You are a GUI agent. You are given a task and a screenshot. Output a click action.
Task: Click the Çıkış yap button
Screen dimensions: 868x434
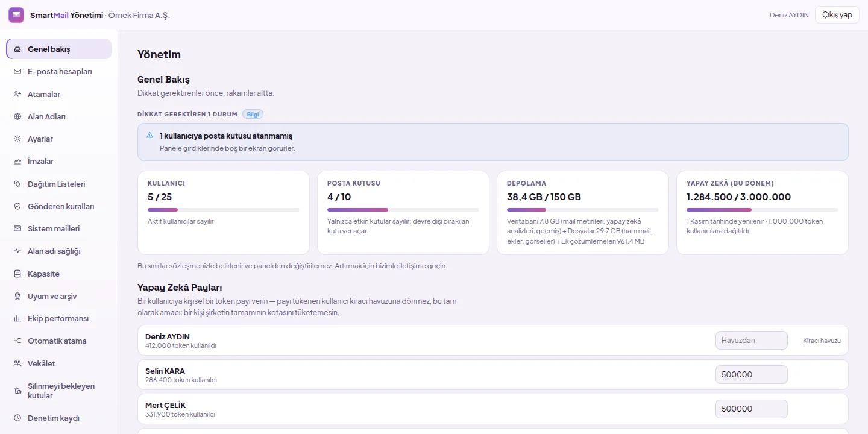point(837,15)
